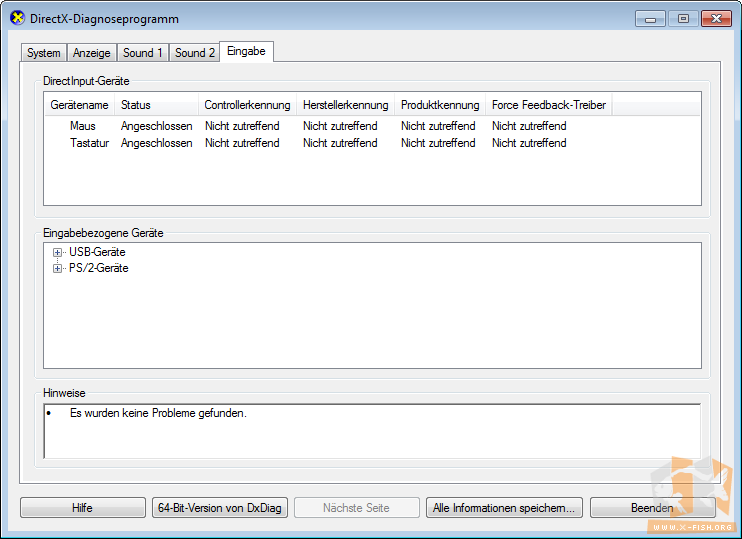The height and width of the screenshot is (539, 742).
Task: Click the Controllerkennung column header
Action: point(247,105)
